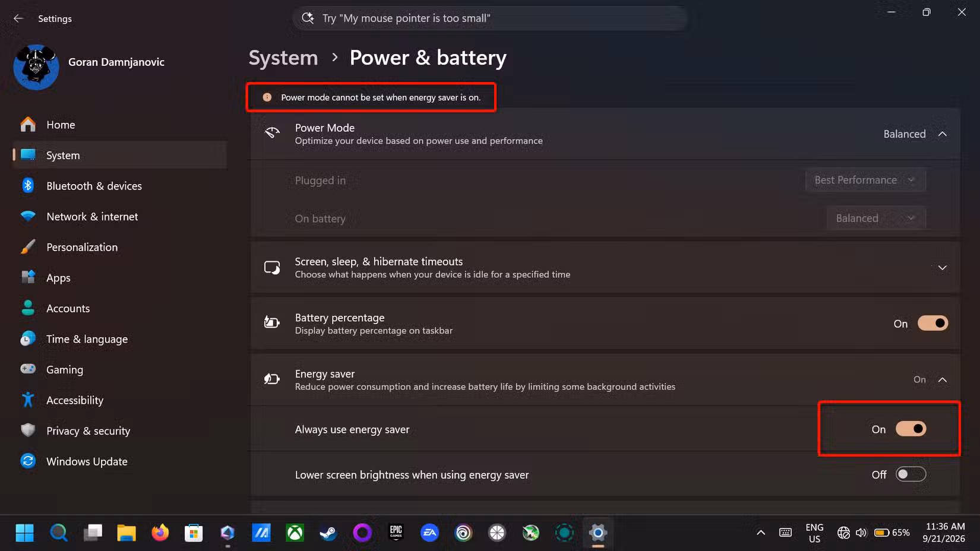Click the Power Mode row heading
This screenshot has height=551, width=980.
(324, 128)
